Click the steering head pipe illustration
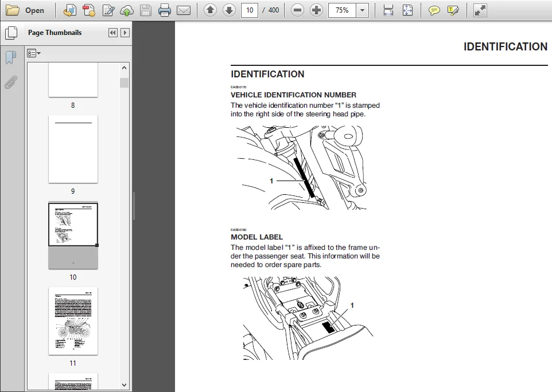This screenshot has height=392, width=552. click(301, 167)
